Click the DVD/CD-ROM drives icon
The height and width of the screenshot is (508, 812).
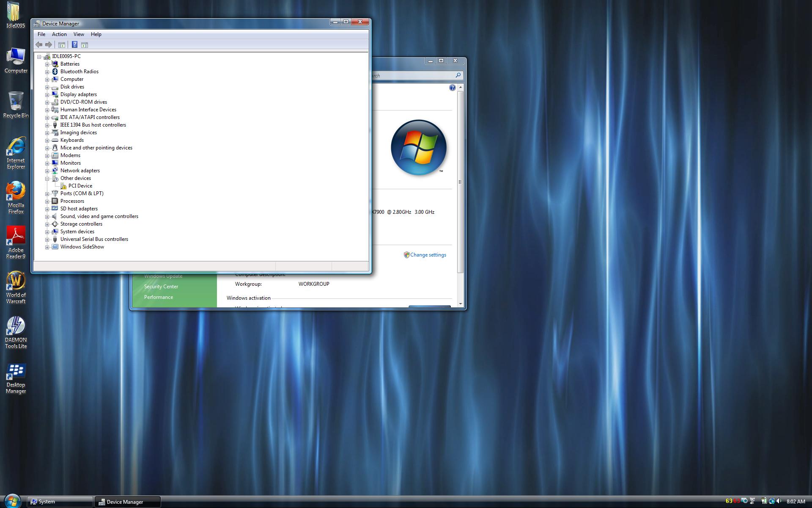[55, 102]
